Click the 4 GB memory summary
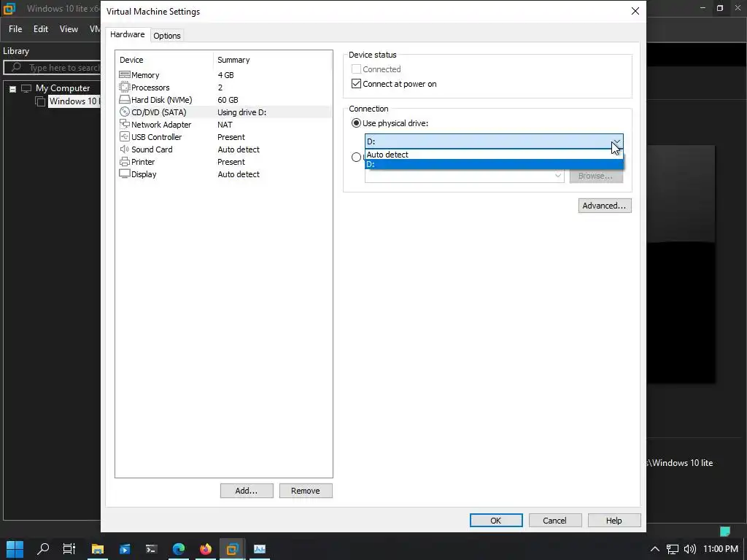 pyautogui.click(x=225, y=75)
